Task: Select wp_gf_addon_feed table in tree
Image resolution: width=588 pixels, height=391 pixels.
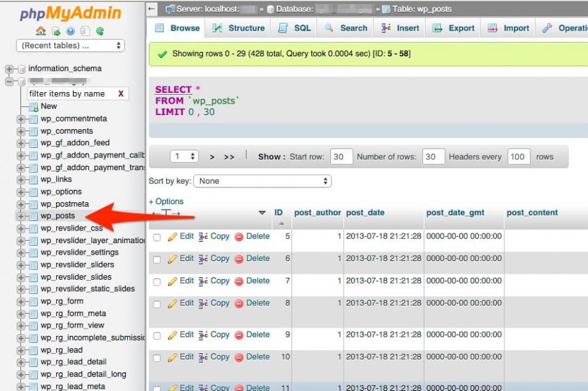Action: (x=75, y=143)
